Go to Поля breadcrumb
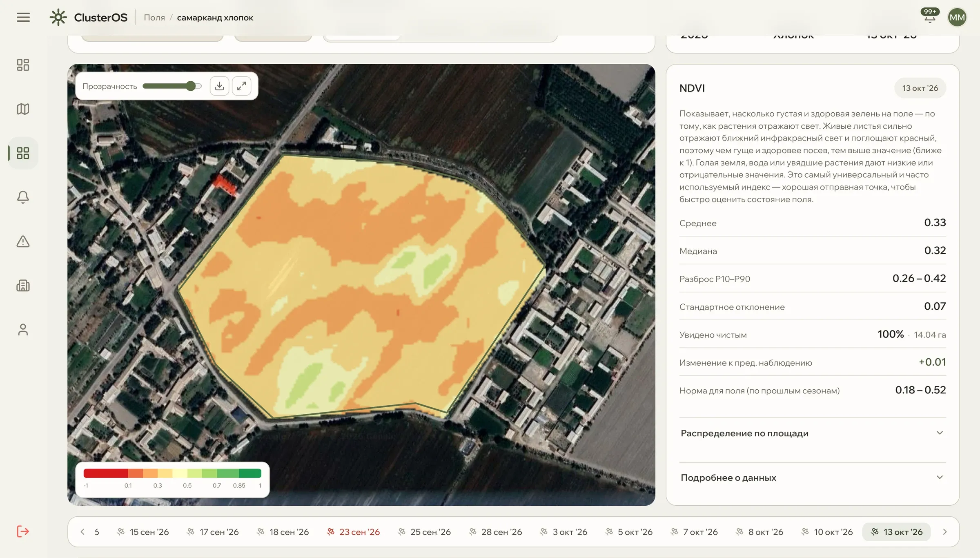980x558 pixels. tap(154, 18)
